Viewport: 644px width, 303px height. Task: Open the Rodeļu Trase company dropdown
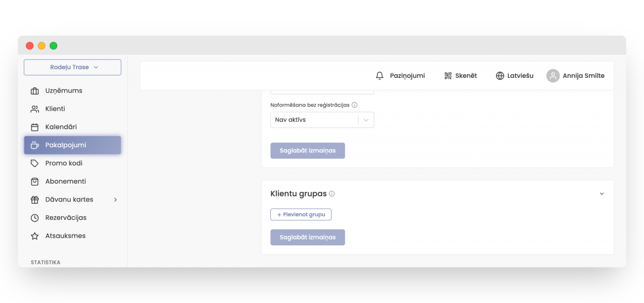(x=72, y=68)
